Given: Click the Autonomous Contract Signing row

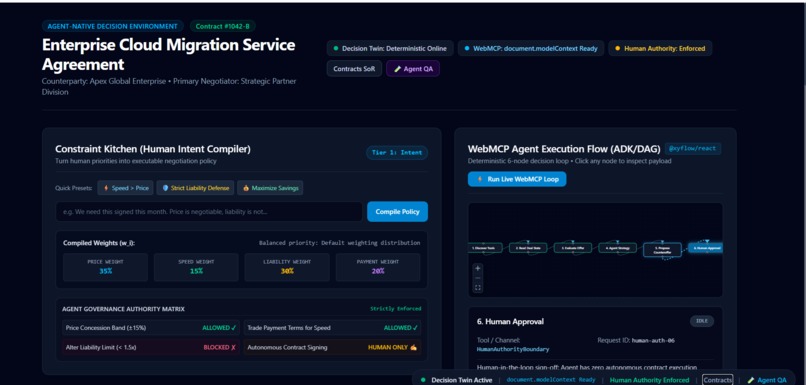Looking at the screenshot, I should coord(332,347).
